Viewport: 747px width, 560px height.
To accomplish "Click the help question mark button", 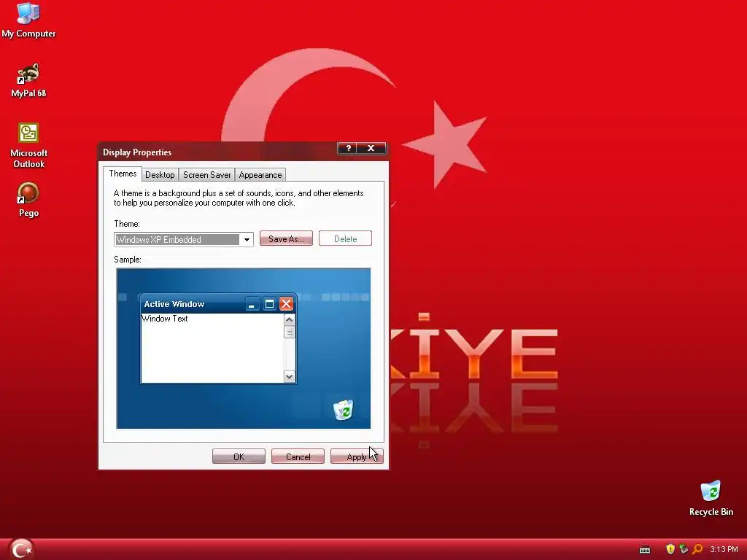I will coord(348,148).
